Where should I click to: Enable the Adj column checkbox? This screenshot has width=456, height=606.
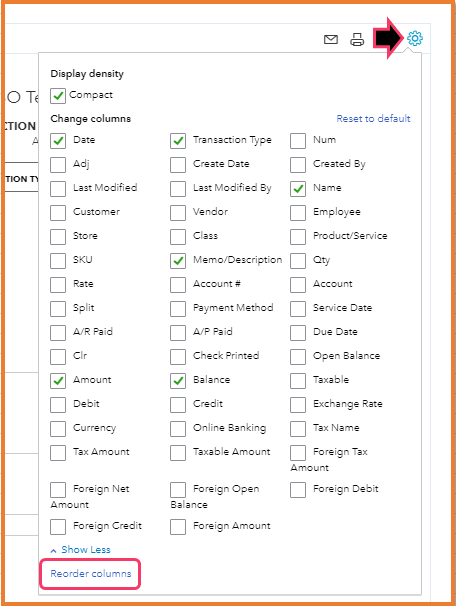(x=58, y=165)
